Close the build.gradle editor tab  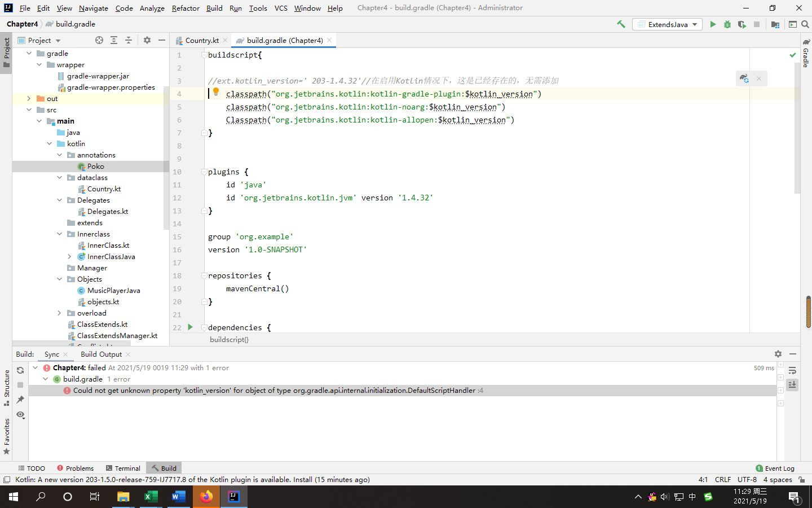pos(329,40)
